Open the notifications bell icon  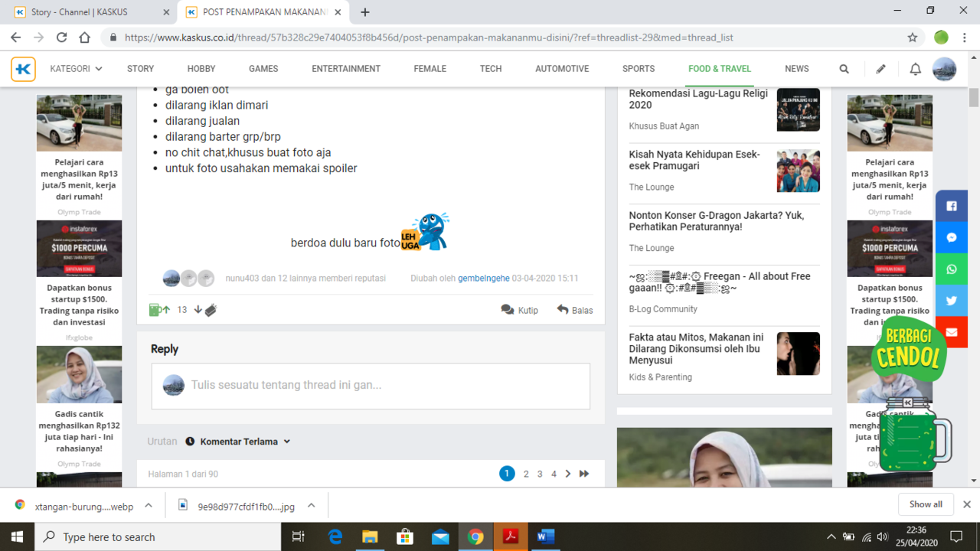[x=915, y=69]
